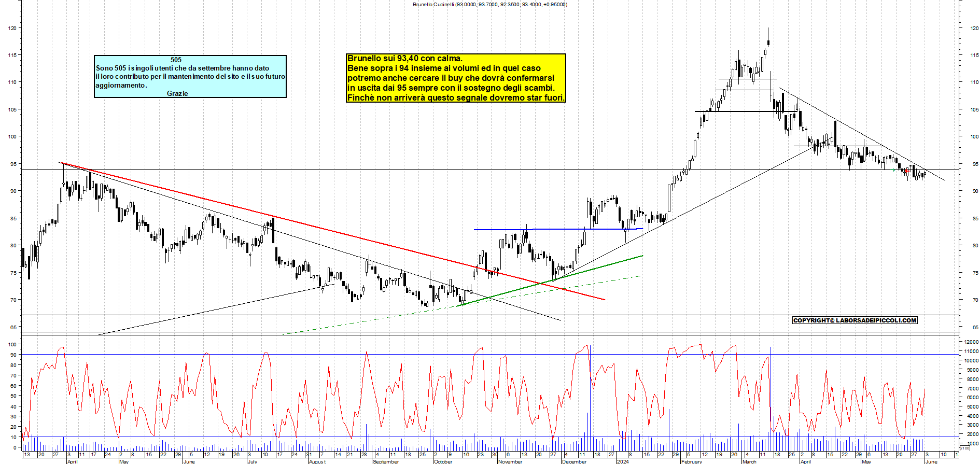The width and height of the screenshot is (980, 464).
Task: Click the Brunello Cucinelli chart title text
Action: point(489,4)
